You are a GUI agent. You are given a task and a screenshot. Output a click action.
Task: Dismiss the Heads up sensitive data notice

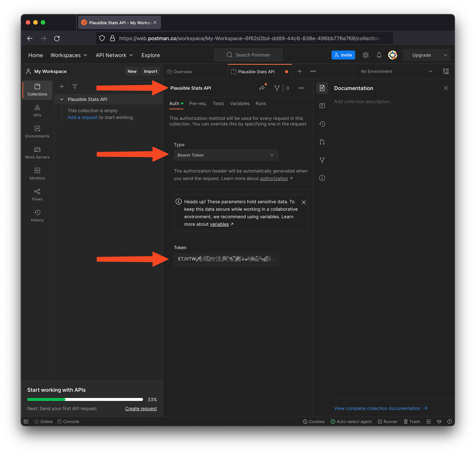point(304,202)
